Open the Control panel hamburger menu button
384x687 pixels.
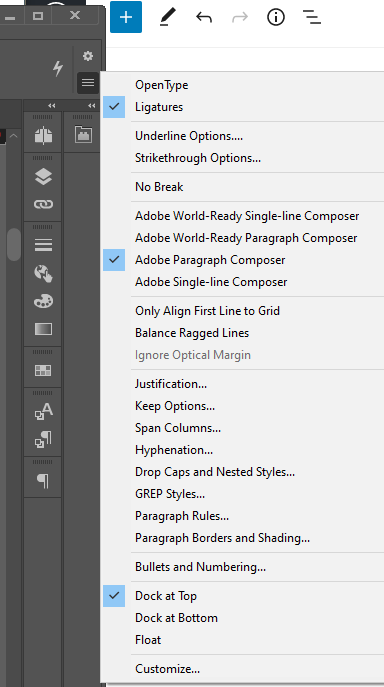tap(88, 82)
